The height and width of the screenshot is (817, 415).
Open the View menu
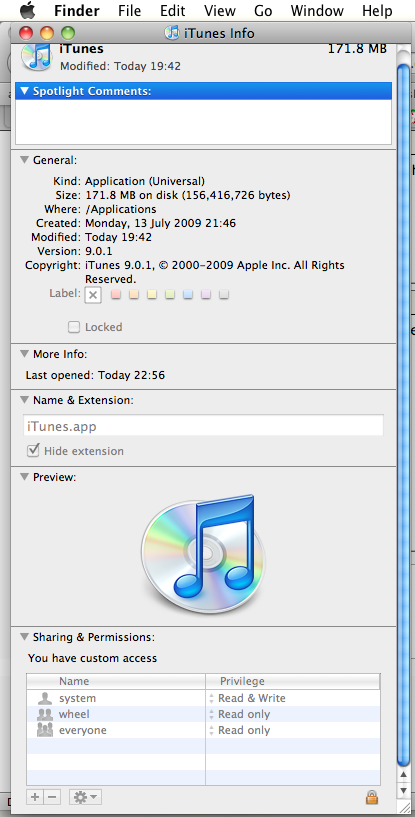[x=219, y=10]
